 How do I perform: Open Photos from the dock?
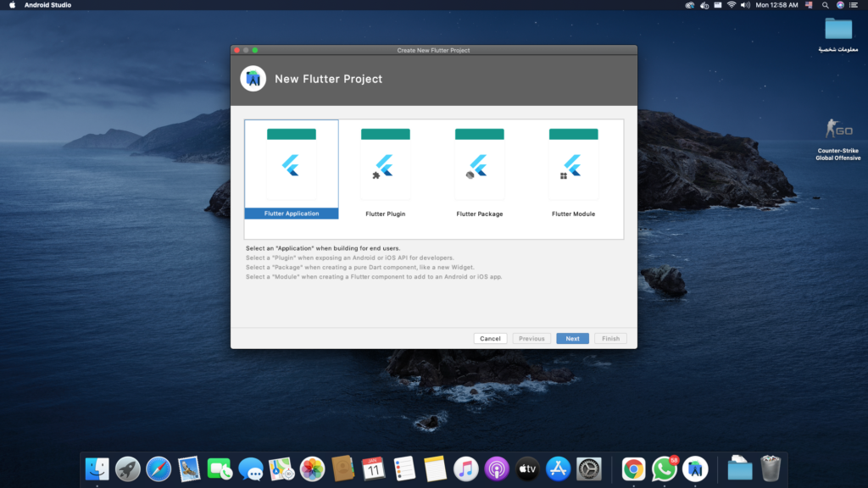coord(312,469)
